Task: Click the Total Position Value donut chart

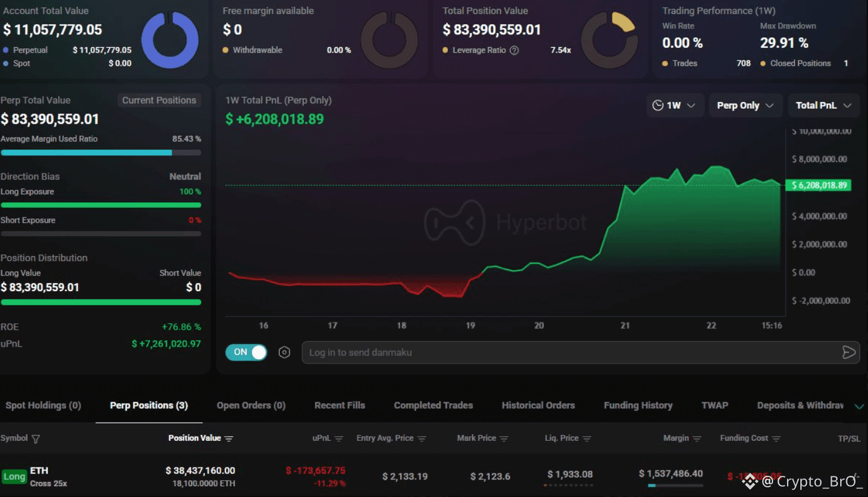Action: 609,40
